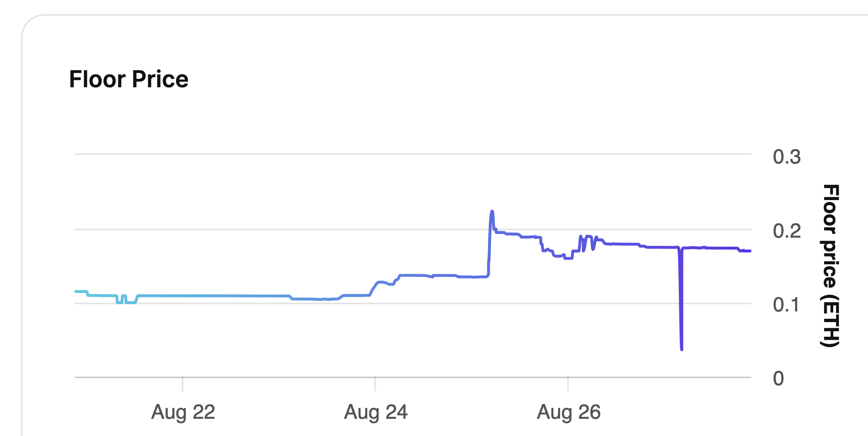Viewport: 868px width, 436px height.
Task: Click the "0.1" y-axis value label
Action: click(x=786, y=305)
